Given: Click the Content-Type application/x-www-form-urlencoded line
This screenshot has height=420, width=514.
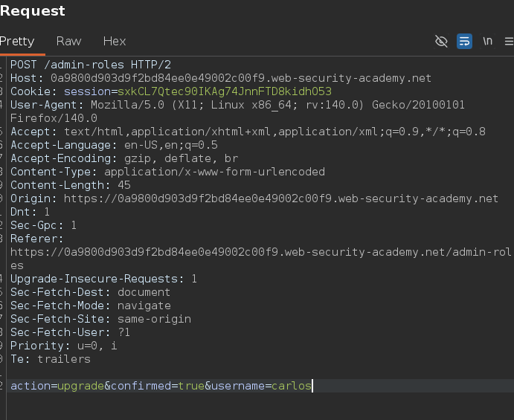Looking at the screenshot, I should [x=167, y=172].
